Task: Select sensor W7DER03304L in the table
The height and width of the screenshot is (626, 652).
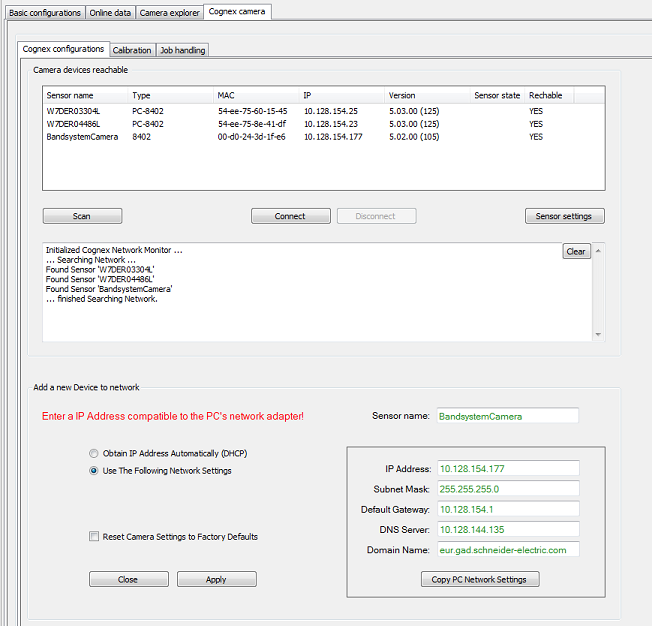Action: tap(74, 111)
